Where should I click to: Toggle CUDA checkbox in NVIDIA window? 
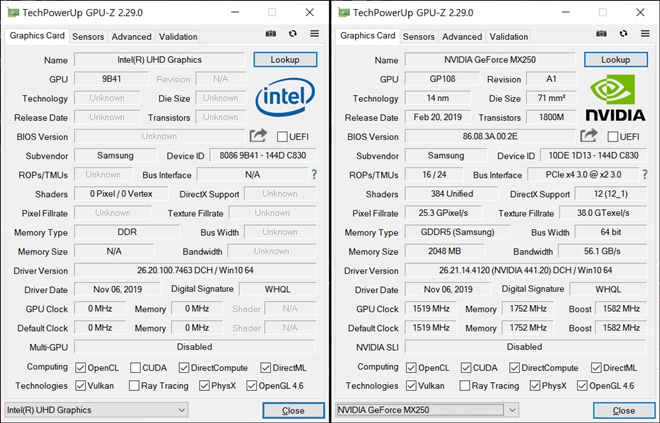(x=466, y=368)
